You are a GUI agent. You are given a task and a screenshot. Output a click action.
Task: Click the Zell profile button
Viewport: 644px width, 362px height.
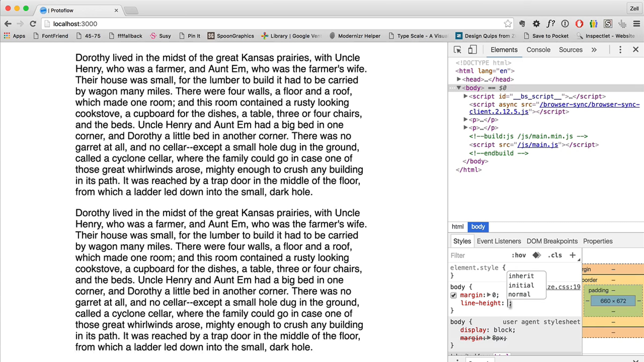click(x=634, y=9)
